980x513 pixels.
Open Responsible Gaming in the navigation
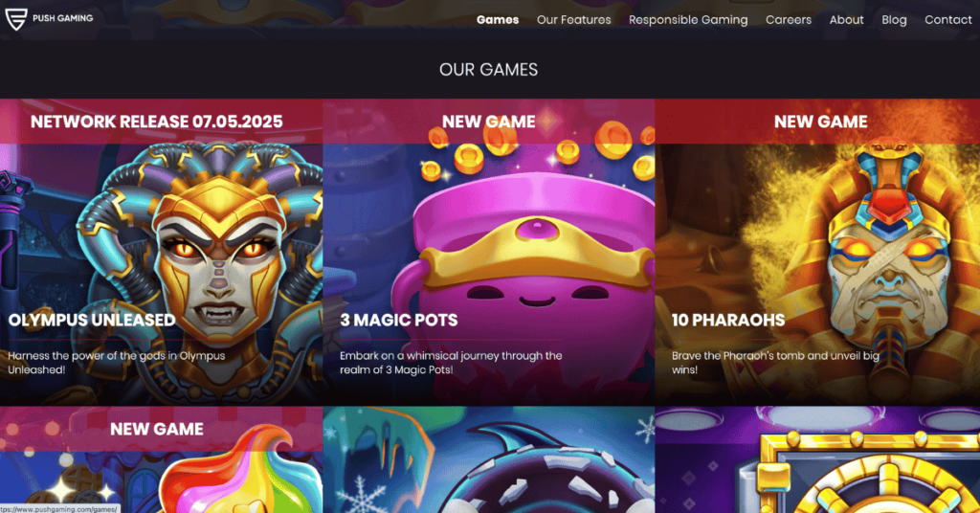pyautogui.click(x=688, y=19)
